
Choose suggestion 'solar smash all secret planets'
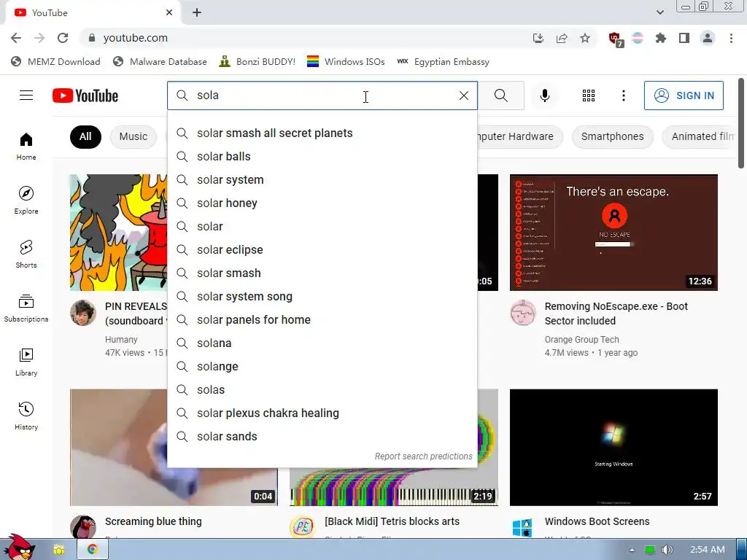(322, 133)
